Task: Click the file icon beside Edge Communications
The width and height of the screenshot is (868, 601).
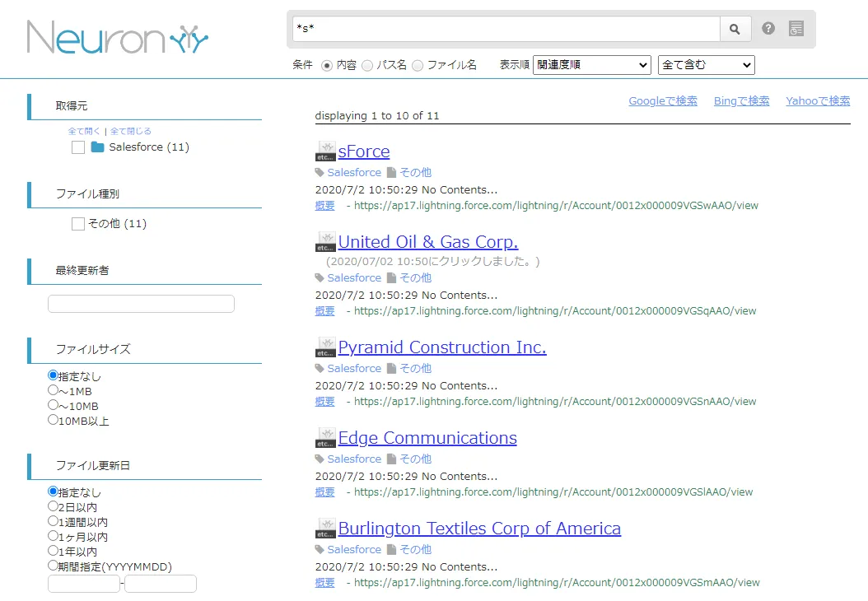Action: pos(326,438)
